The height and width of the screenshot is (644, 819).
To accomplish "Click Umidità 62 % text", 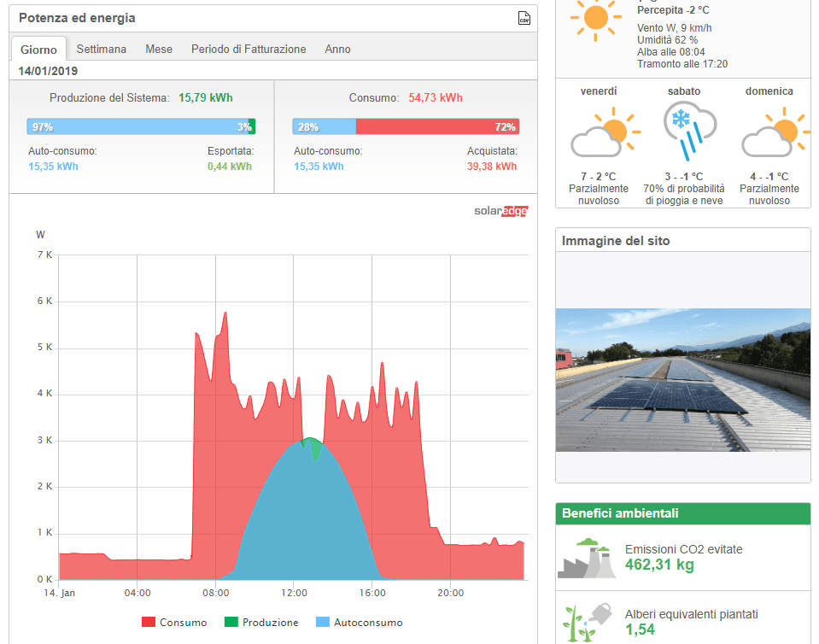I will click(x=667, y=40).
